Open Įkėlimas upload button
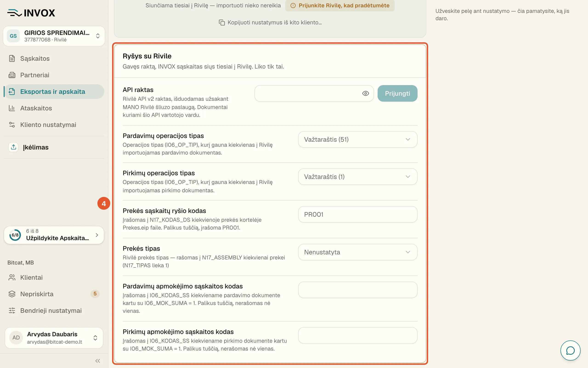588x368 pixels. (54, 147)
